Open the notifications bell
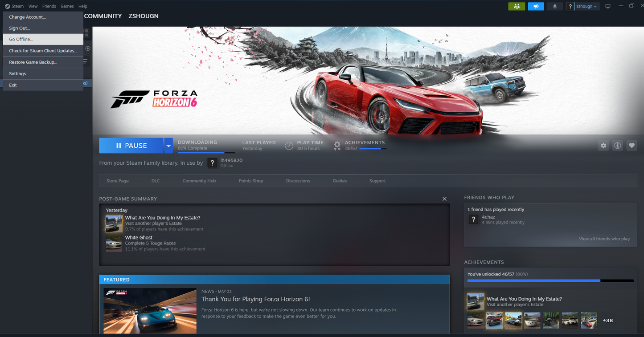This screenshot has height=337, width=644. [555, 6]
